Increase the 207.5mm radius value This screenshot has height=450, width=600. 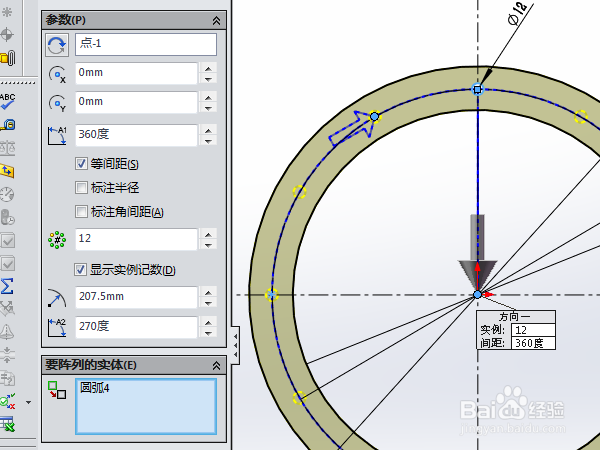pos(208,293)
